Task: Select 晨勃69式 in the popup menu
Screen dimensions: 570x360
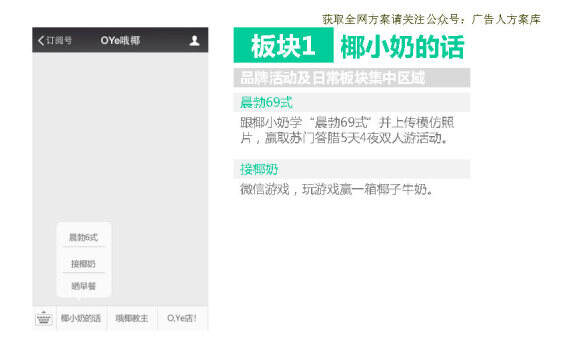Action: pyautogui.click(x=84, y=237)
